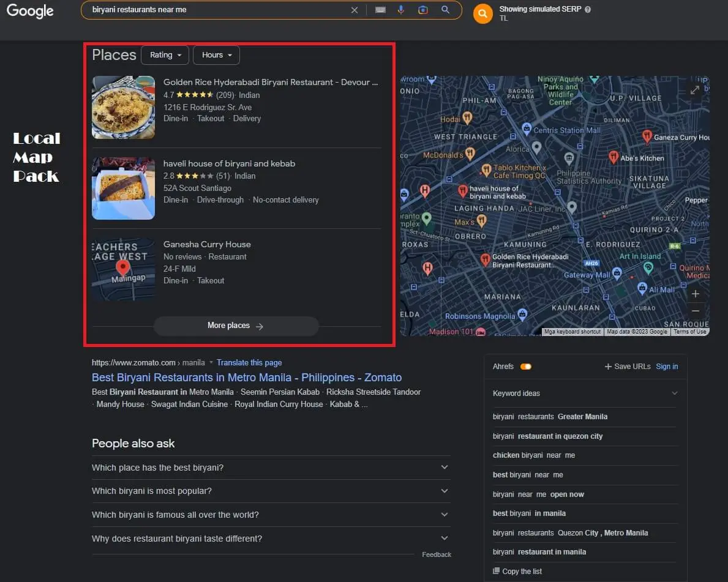Select the Ali Mall shopping marker
This screenshot has height=582, width=728.
[x=642, y=288]
